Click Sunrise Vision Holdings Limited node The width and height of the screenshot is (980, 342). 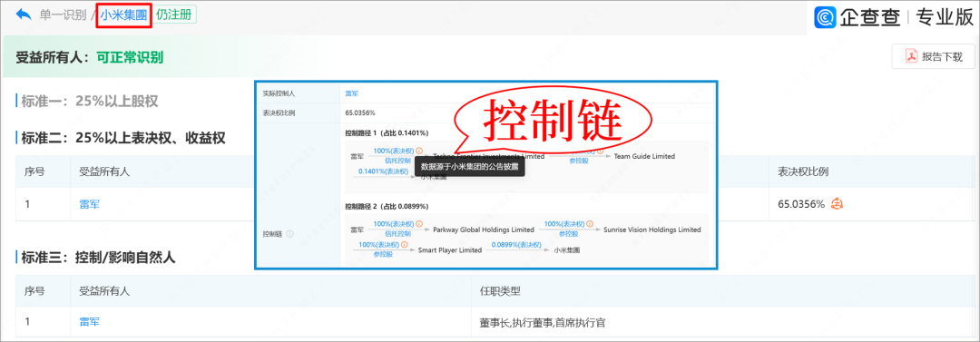point(652,230)
